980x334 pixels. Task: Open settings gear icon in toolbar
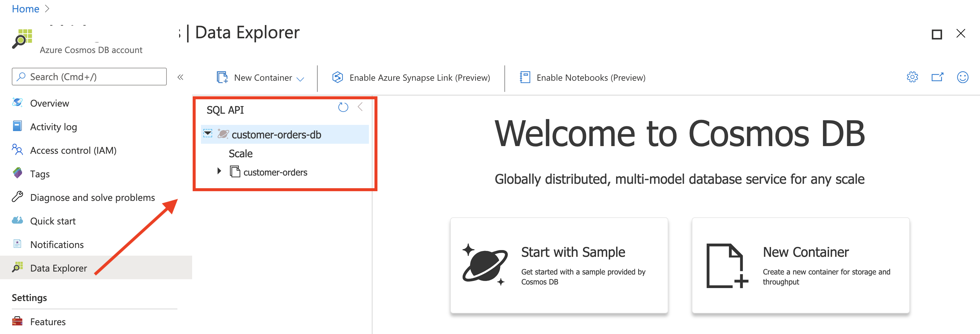pyautogui.click(x=912, y=77)
